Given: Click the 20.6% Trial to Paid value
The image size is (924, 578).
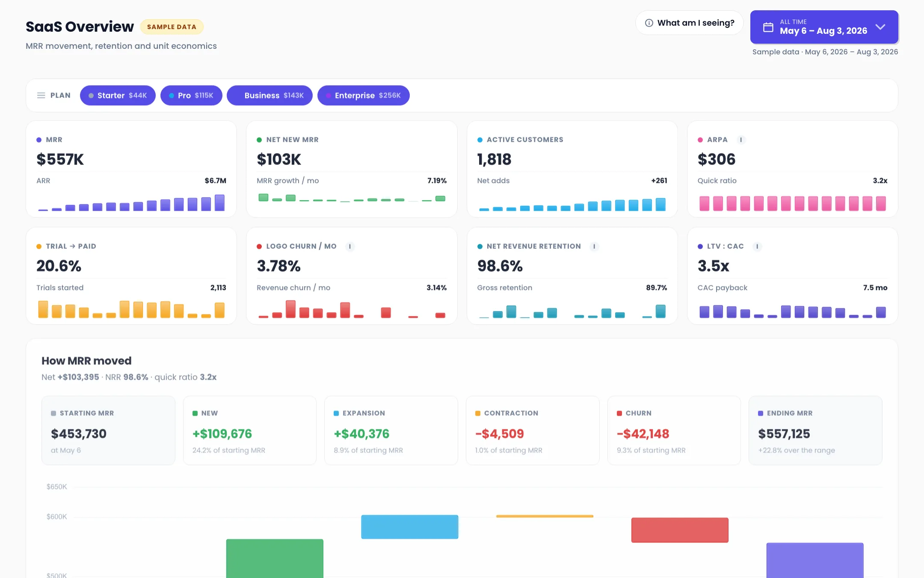Looking at the screenshot, I should pos(59,266).
